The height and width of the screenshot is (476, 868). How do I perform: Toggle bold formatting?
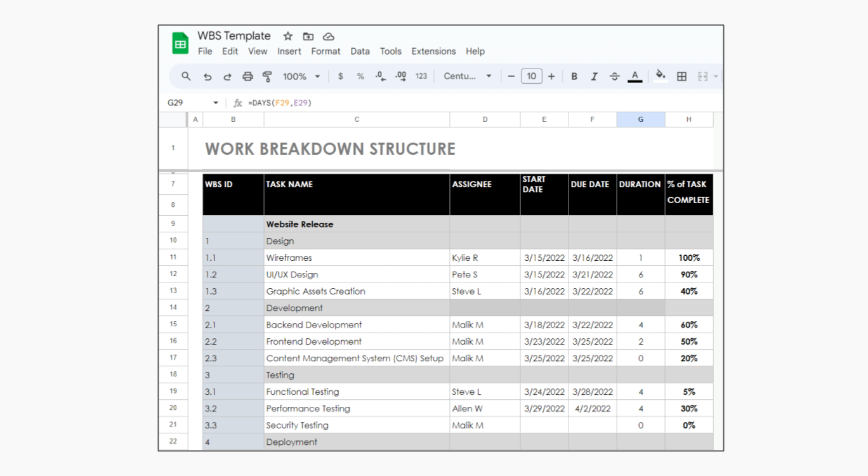tap(574, 76)
